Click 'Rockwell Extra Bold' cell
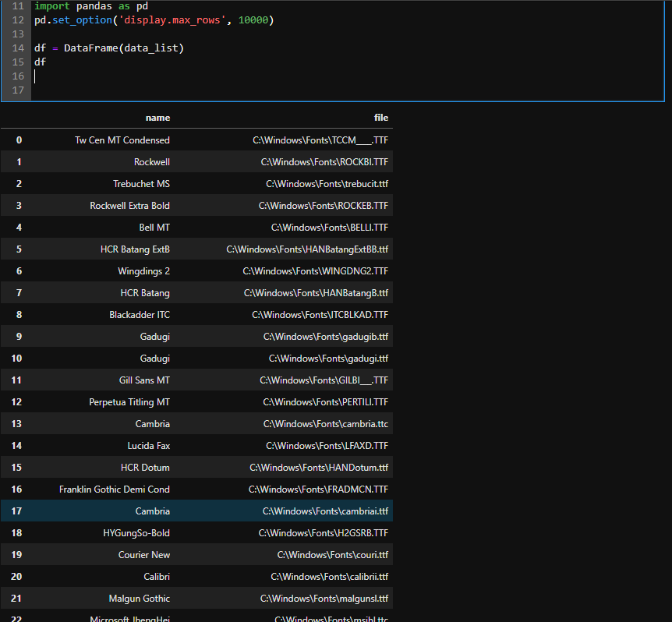The image size is (672, 622). point(130,206)
